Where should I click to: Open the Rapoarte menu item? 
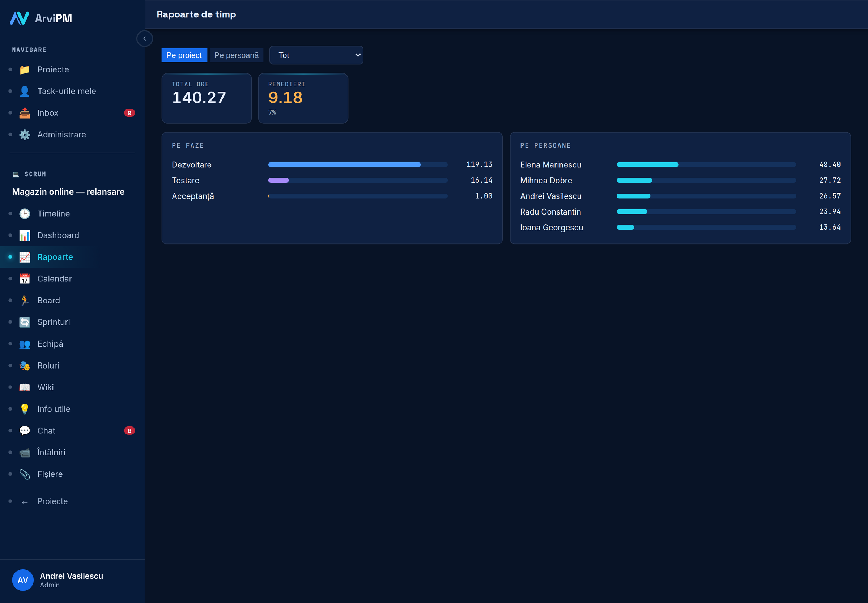[x=72, y=257]
